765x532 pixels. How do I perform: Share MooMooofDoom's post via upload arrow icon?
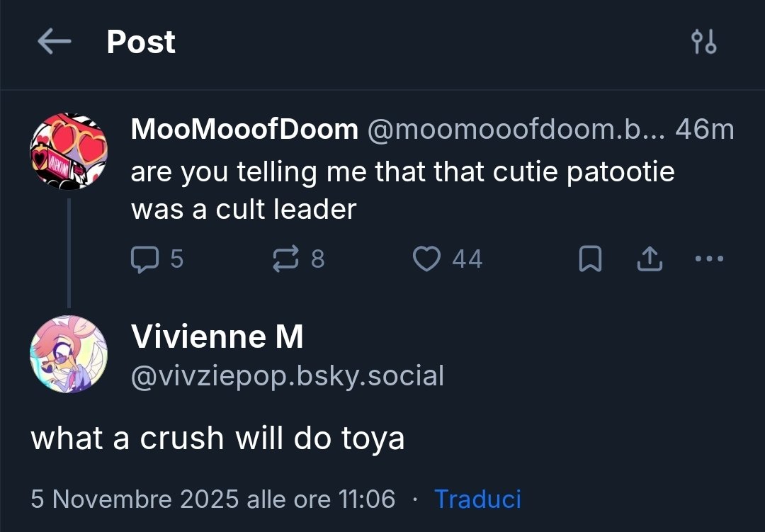tap(650, 259)
